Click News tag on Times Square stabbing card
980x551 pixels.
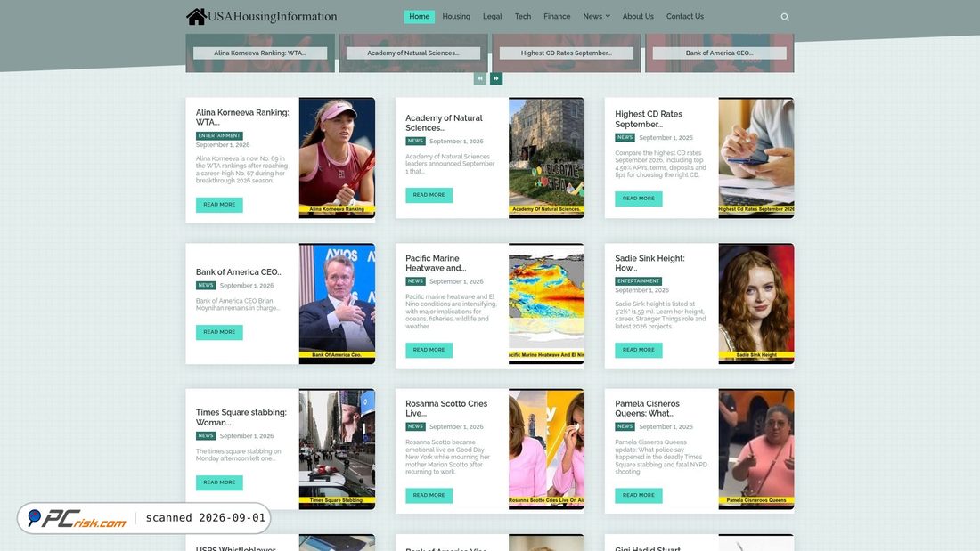pos(206,436)
